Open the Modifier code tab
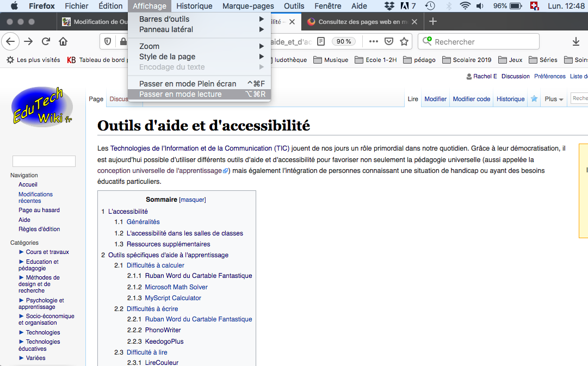 point(472,99)
